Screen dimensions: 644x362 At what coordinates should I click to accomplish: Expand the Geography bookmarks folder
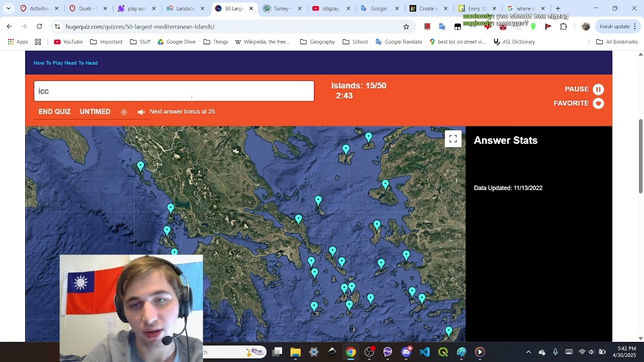317,42
